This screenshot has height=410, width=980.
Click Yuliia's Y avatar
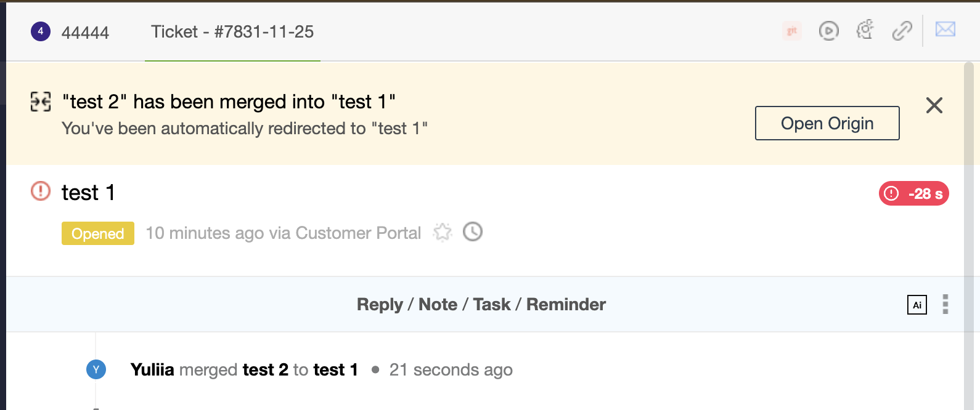(96, 369)
